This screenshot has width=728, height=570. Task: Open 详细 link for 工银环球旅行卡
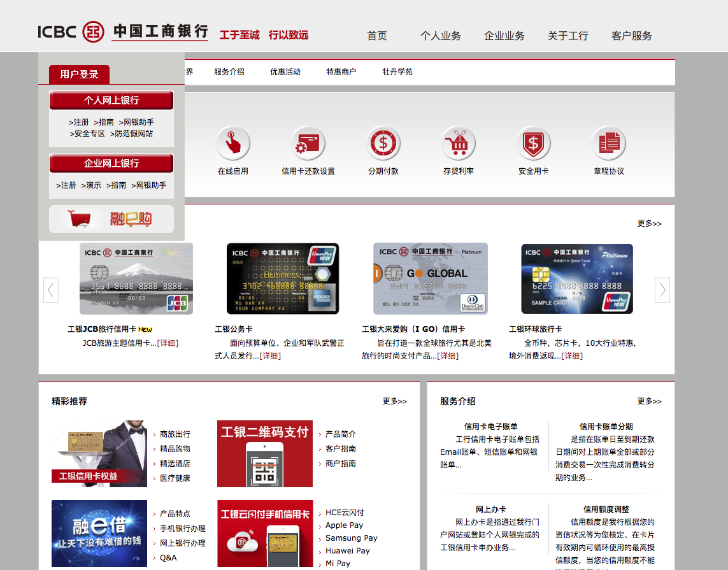[572, 355]
